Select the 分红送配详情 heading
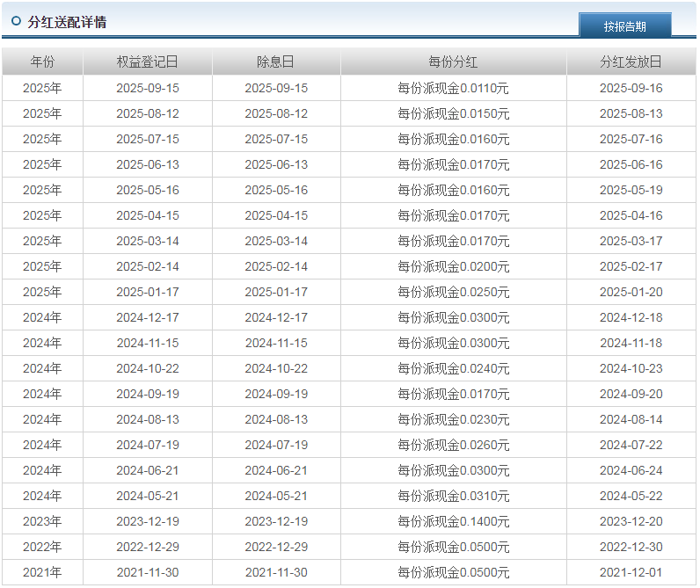The width and height of the screenshot is (700, 588). [67, 22]
